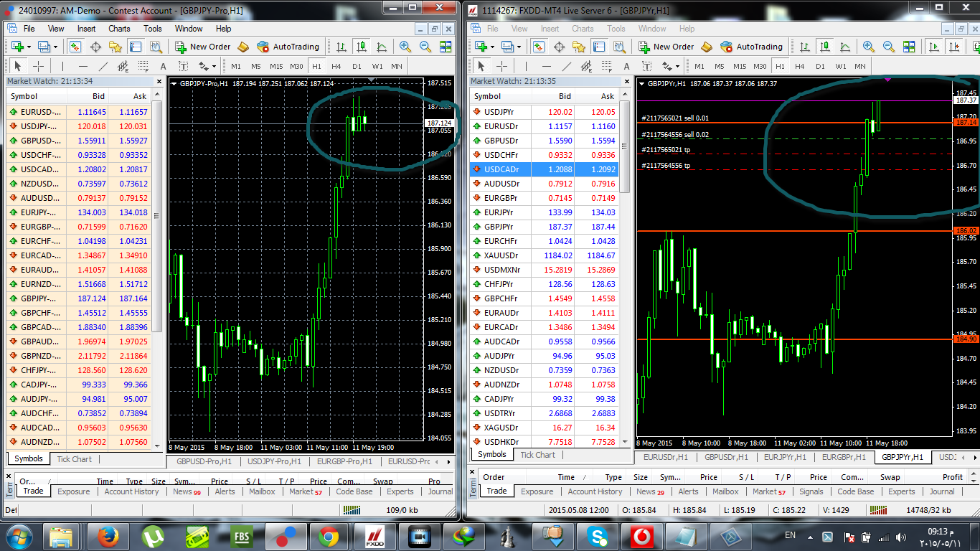980x551 pixels.
Task: Select equidistant channel tool in FXDD-MT4 window
Action: coord(586,66)
